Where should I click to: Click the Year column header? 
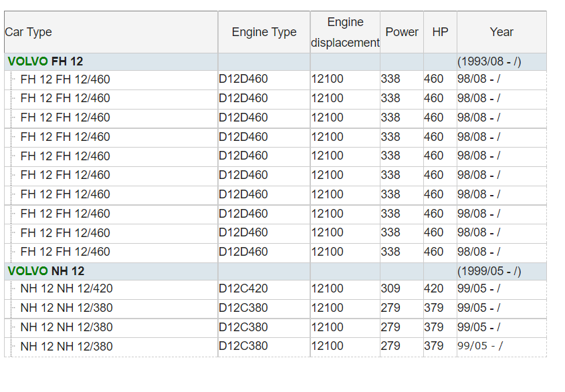tap(501, 32)
